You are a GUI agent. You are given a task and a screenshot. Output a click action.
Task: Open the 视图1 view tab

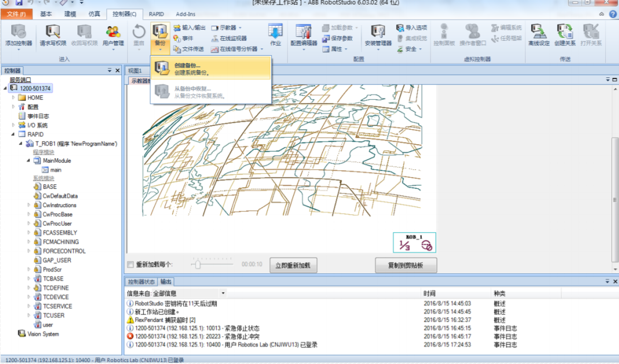pyautogui.click(x=135, y=71)
